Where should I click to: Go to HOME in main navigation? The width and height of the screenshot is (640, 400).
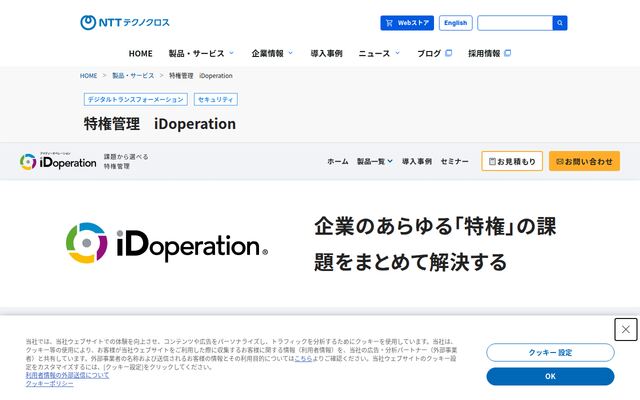point(140,53)
